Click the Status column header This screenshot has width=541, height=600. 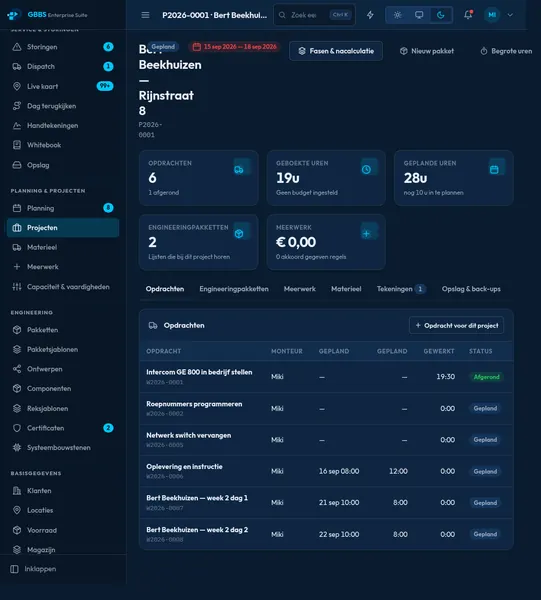(481, 351)
